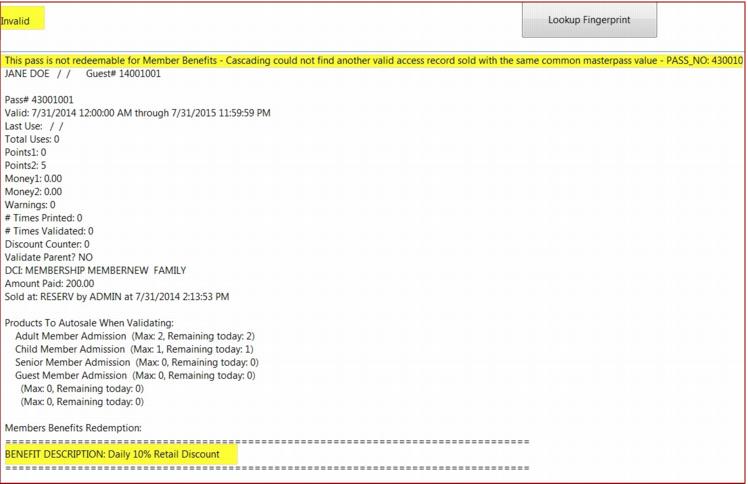The width and height of the screenshot is (748, 484).
Task: Click the highlighted Invalid status label
Action: pos(16,21)
